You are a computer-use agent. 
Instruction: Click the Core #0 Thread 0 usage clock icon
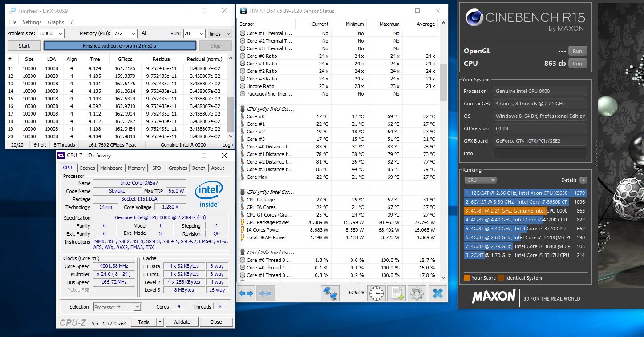243,260
